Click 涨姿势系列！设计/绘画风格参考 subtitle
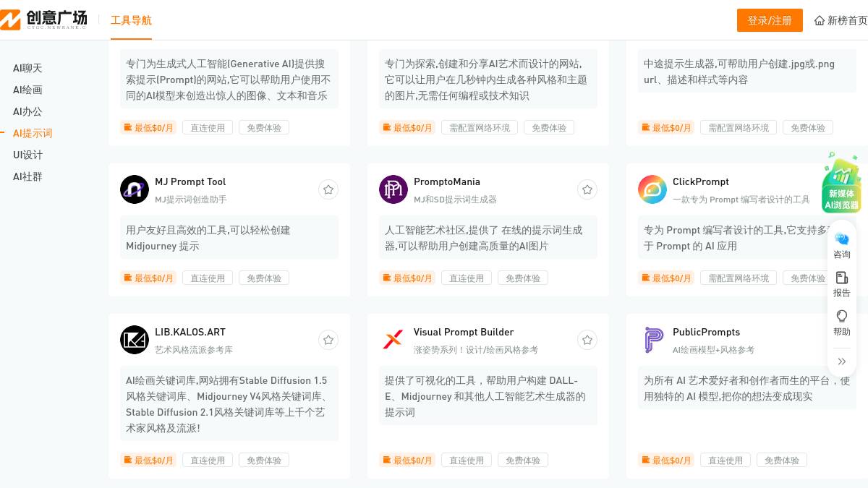This screenshot has width=868, height=488. coord(476,349)
